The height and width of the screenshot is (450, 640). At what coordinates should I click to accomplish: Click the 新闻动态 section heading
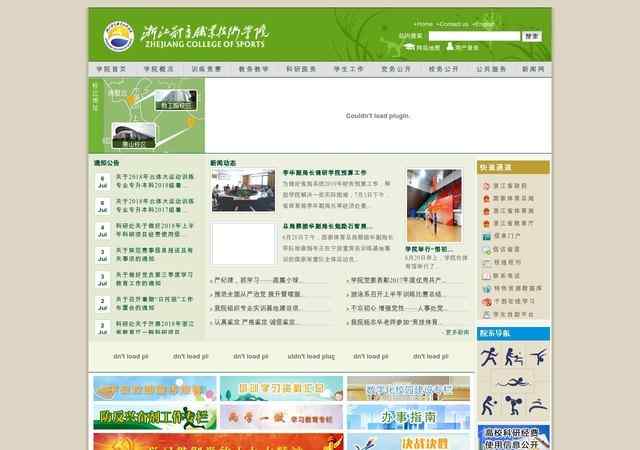[x=223, y=163]
